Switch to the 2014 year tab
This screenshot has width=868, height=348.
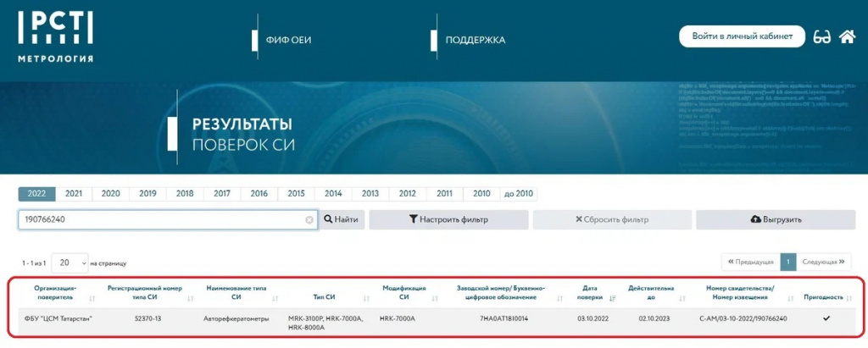(x=333, y=194)
